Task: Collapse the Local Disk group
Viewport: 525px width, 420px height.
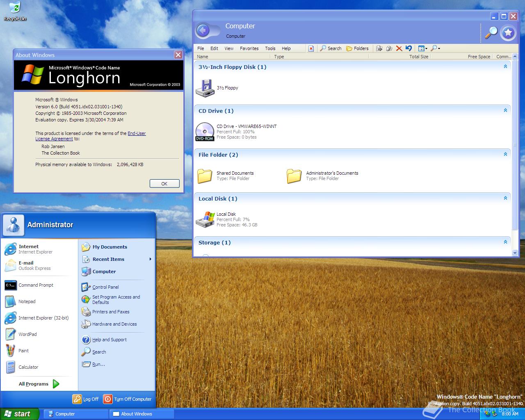Action: 505,198
